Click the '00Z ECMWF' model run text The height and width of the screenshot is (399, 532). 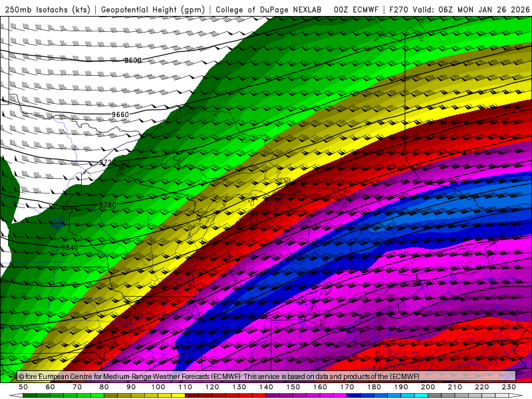[x=356, y=10]
